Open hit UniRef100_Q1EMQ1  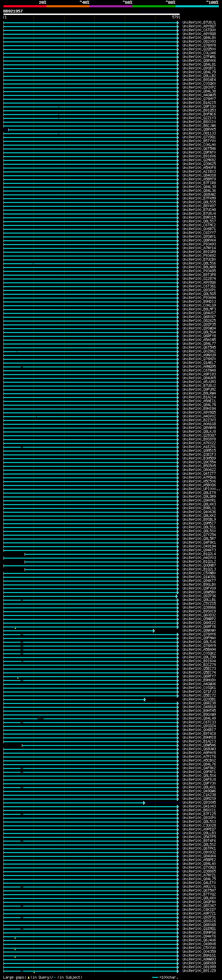pos(199,929)
